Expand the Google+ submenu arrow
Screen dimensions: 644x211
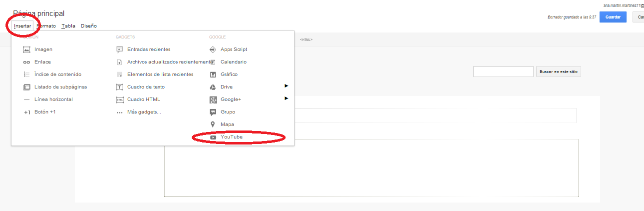pos(287,98)
